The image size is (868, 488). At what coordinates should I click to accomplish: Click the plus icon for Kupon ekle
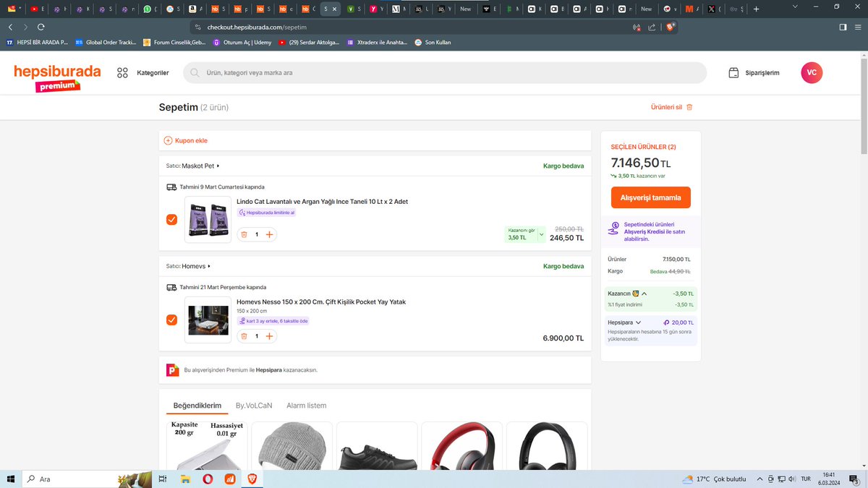pyautogui.click(x=169, y=141)
